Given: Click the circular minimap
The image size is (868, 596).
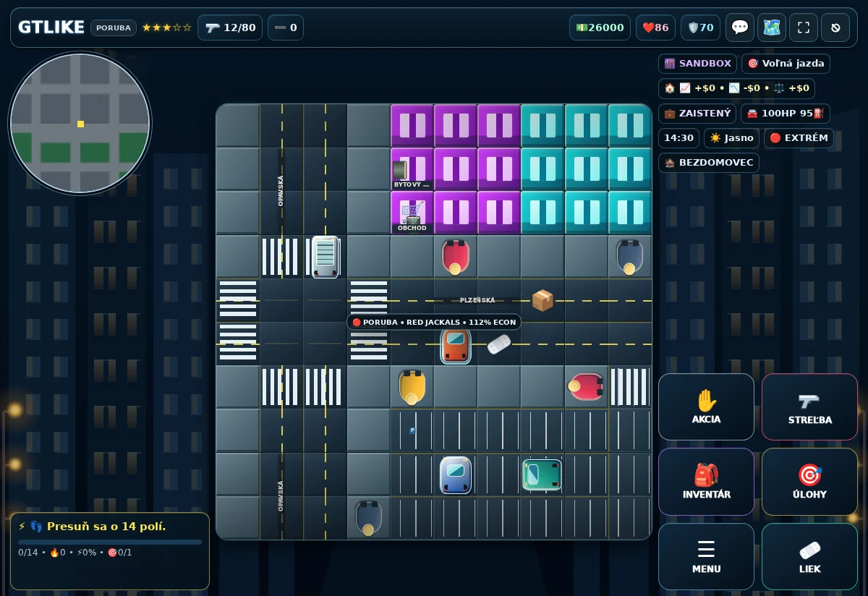Looking at the screenshot, I should [x=80, y=124].
